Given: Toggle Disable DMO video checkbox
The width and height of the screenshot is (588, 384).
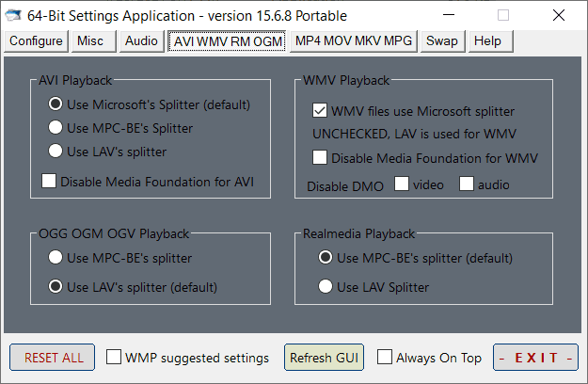Looking at the screenshot, I should coord(402,184).
